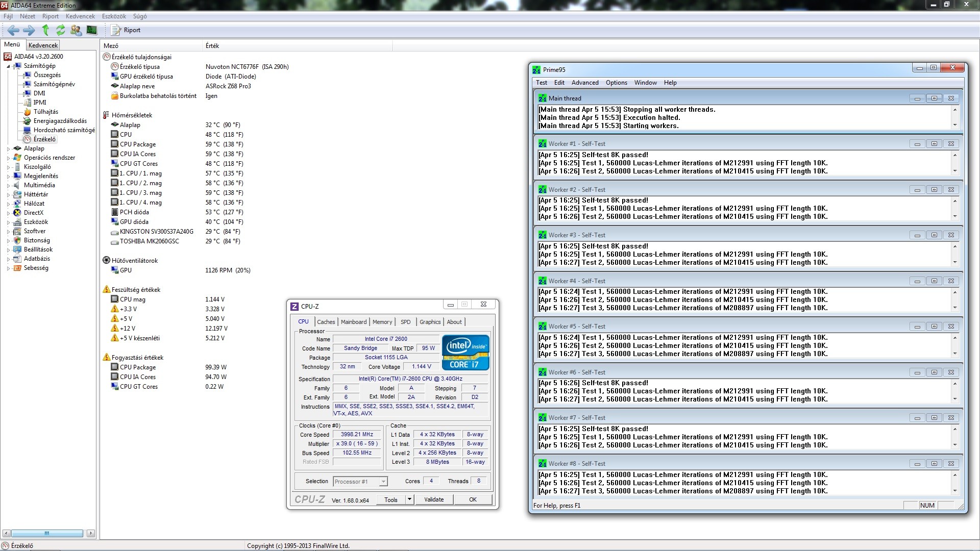Click the forward arrow toolbar icon
This screenshot has width=980, height=551.
(29, 30)
